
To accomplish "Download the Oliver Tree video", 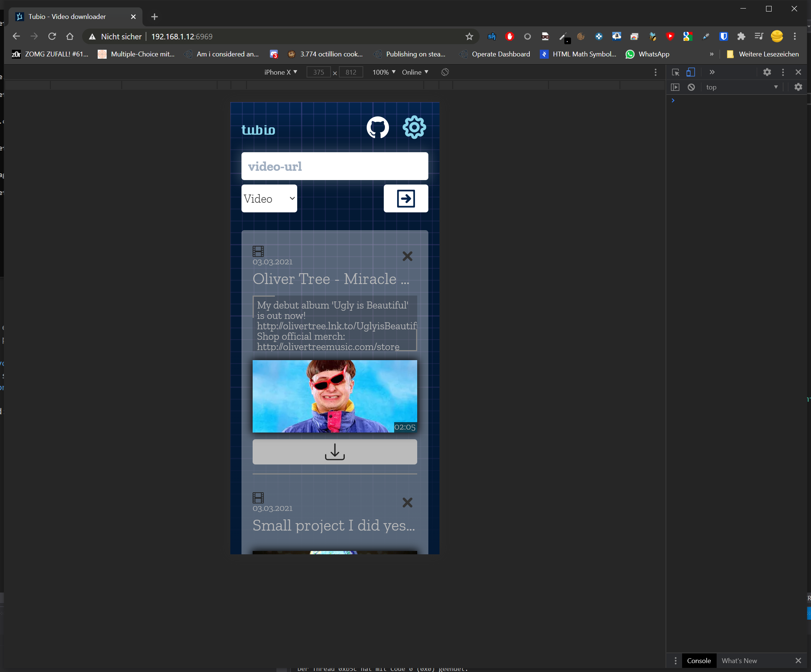I will 334,451.
